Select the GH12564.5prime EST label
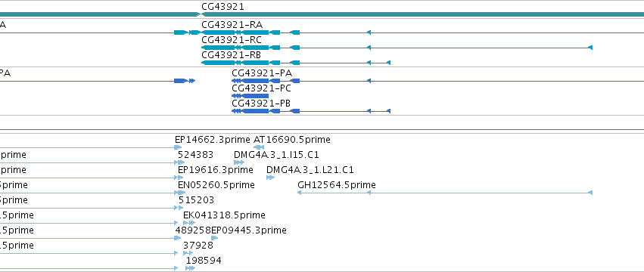644x272 pixels. tap(336, 185)
